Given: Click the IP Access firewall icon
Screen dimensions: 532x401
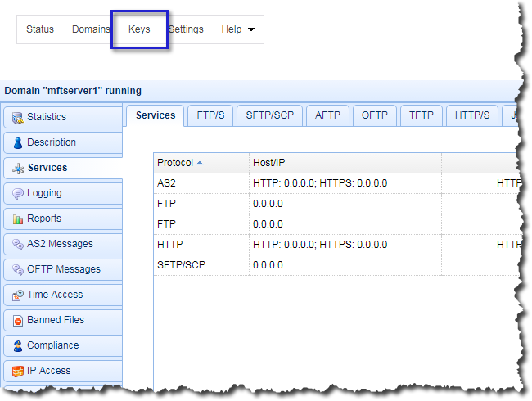Looking at the screenshot, I should coord(18,372).
